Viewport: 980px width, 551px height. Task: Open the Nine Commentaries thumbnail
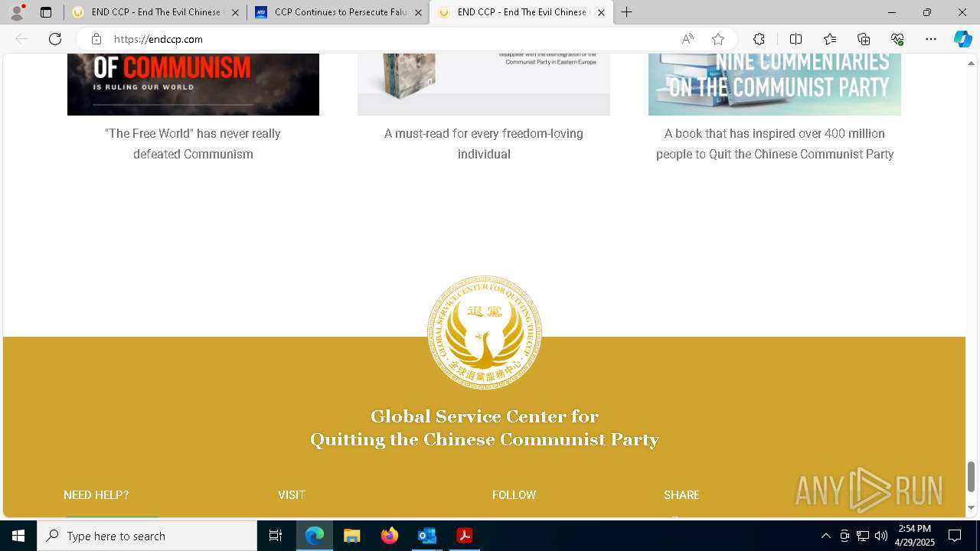(775, 84)
